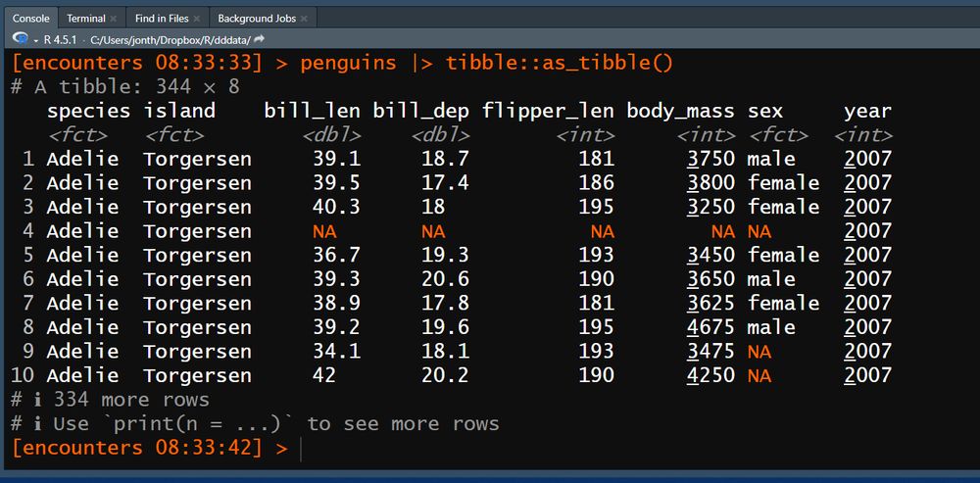Image resolution: width=980 pixels, height=483 pixels.
Task: Click the body_mass value 3750
Action: click(710, 159)
